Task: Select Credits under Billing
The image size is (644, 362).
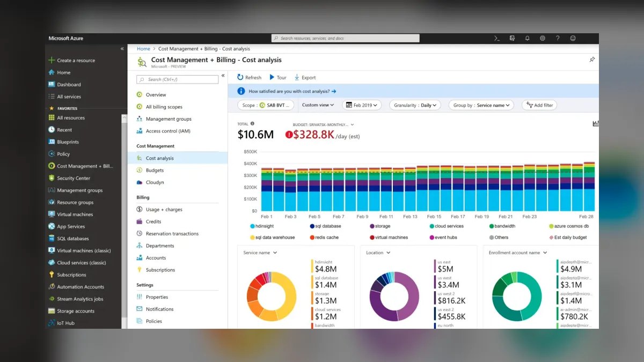Action: coord(153,221)
